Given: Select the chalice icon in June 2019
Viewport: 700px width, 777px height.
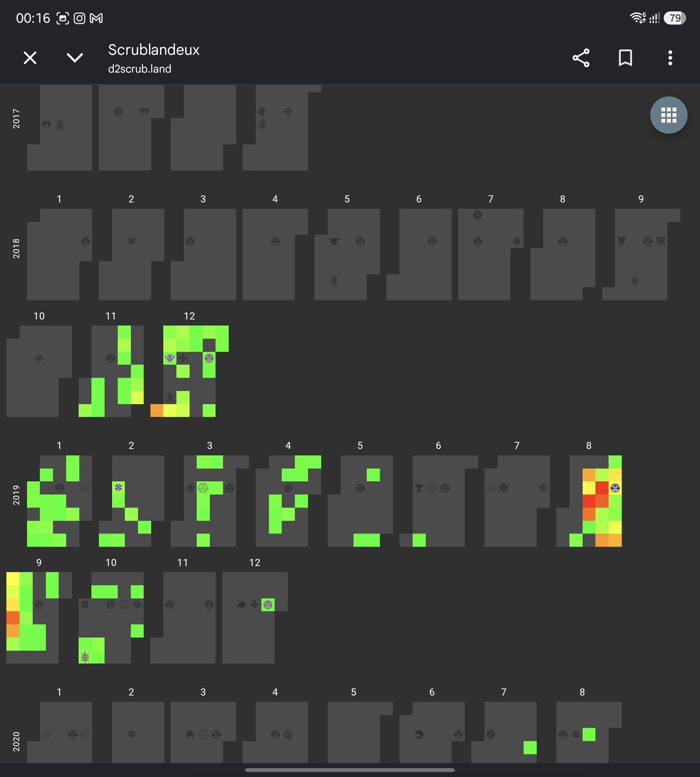Looking at the screenshot, I should click(x=419, y=487).
